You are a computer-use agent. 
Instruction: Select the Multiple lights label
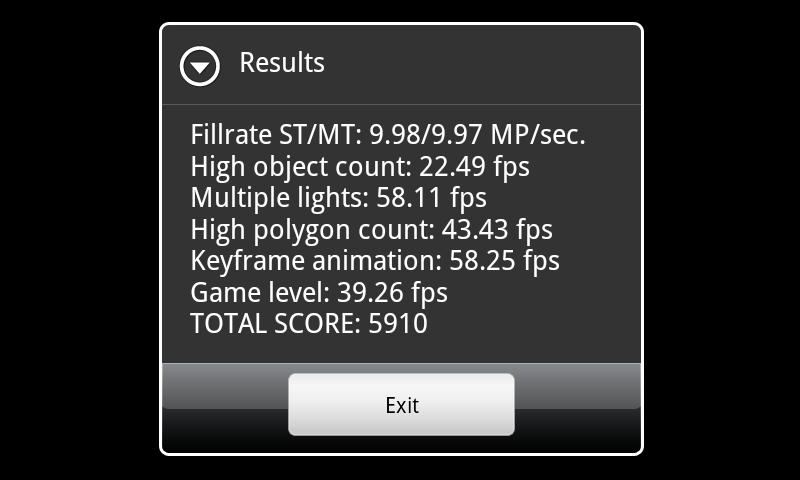click(280, 198)
